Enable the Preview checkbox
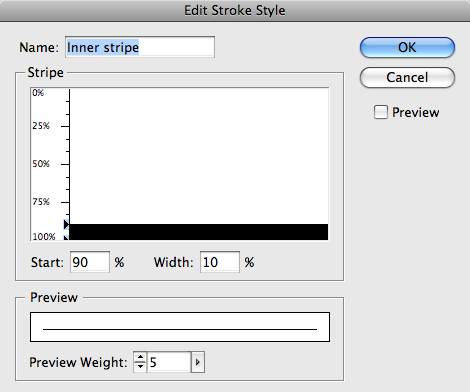This screenshot has width=470, height=392. [381, 112]
